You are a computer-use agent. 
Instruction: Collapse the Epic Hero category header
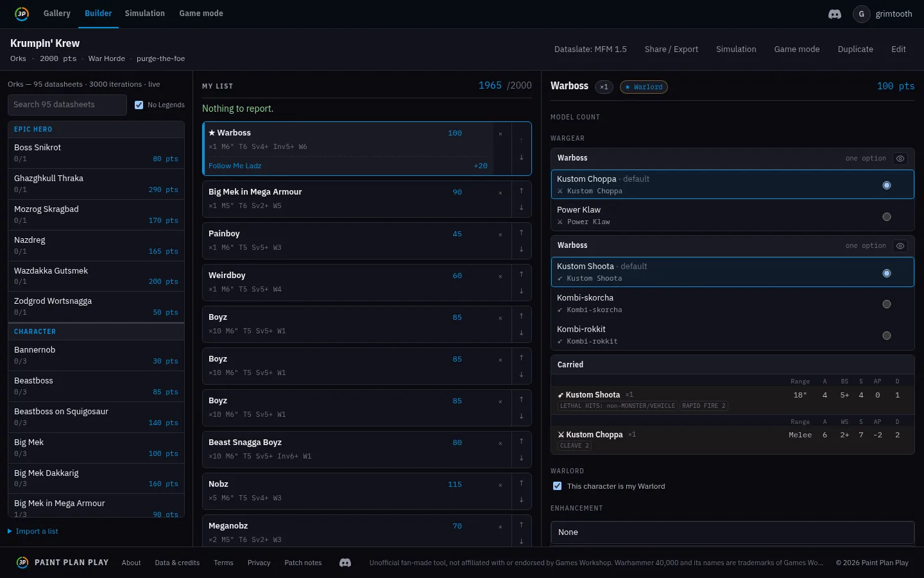click(x=96, y=129)
